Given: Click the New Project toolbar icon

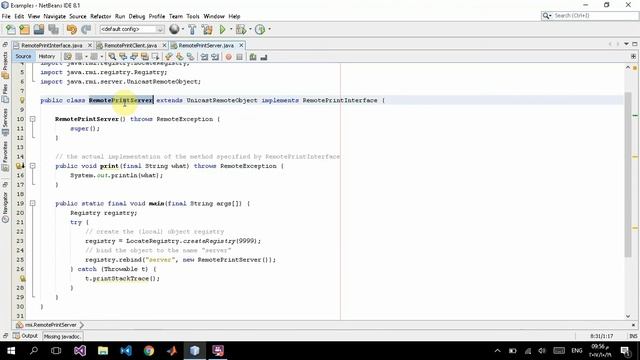Looking at the screenshot, I should tap(25, 29).
